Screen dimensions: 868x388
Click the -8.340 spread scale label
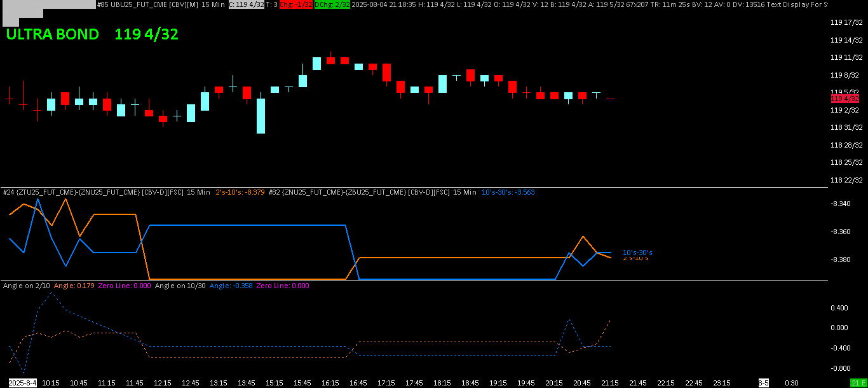[x=841, y=204]
